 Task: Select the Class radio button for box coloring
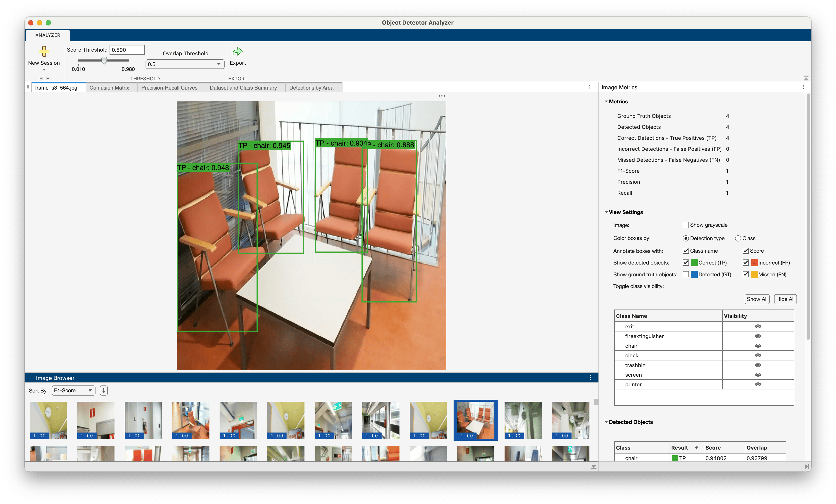pos(738,238)
